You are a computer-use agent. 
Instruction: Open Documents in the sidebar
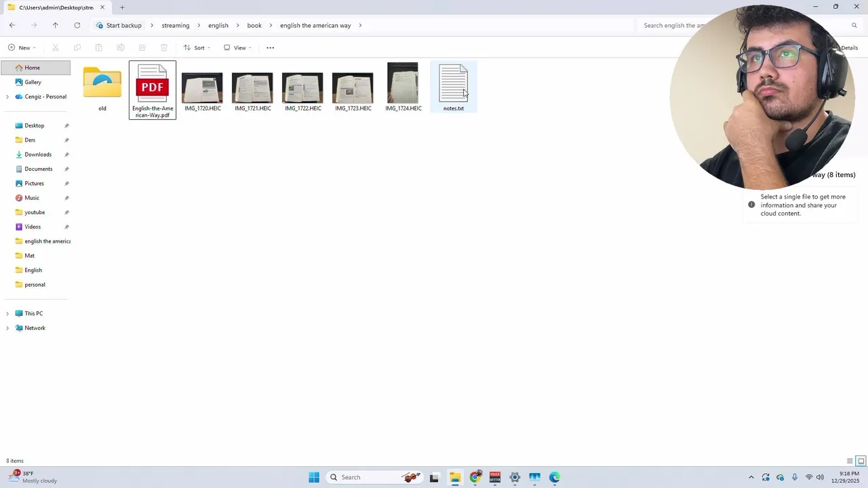(39, 169)
